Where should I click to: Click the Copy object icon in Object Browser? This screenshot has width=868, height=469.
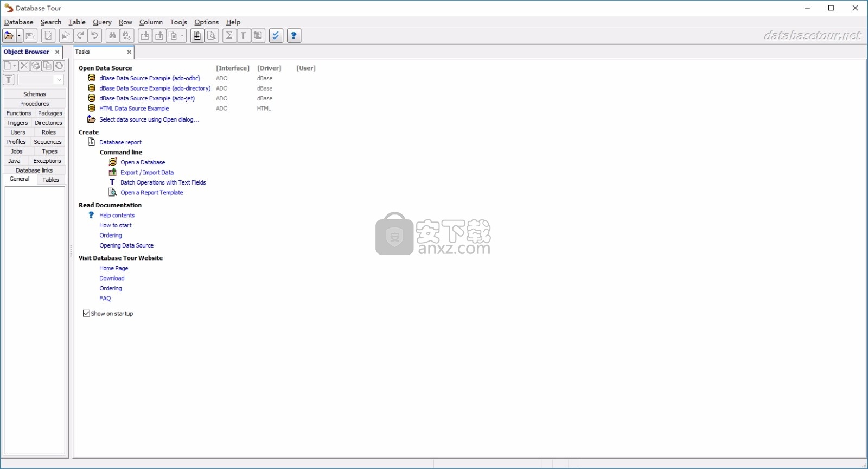click(x=48, y=66)
